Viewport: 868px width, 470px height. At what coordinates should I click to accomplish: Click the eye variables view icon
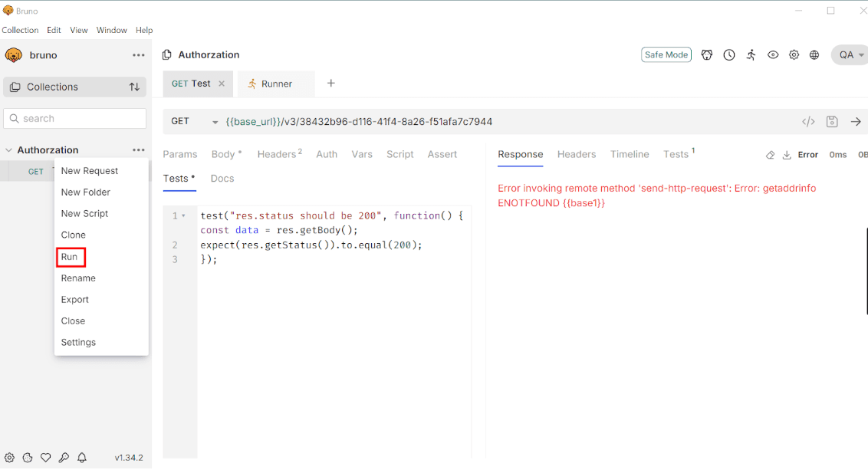pos(773,55)
